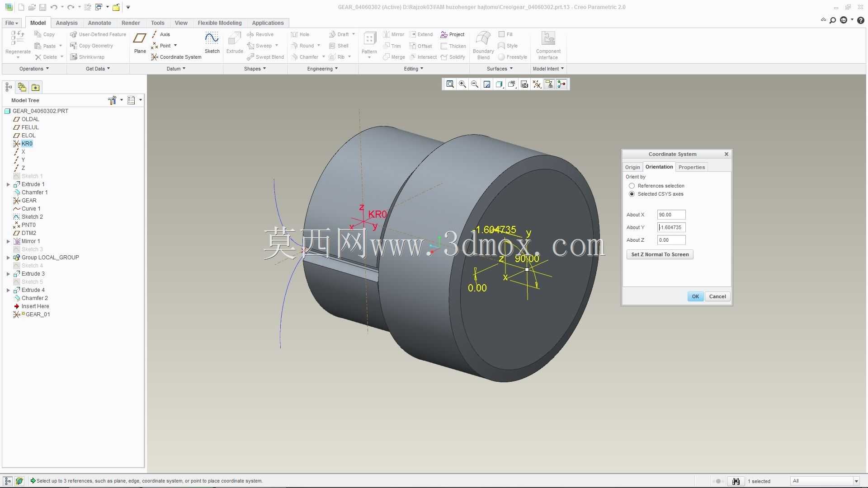Open the Datum group dropdown

click(x=176, y=69)
